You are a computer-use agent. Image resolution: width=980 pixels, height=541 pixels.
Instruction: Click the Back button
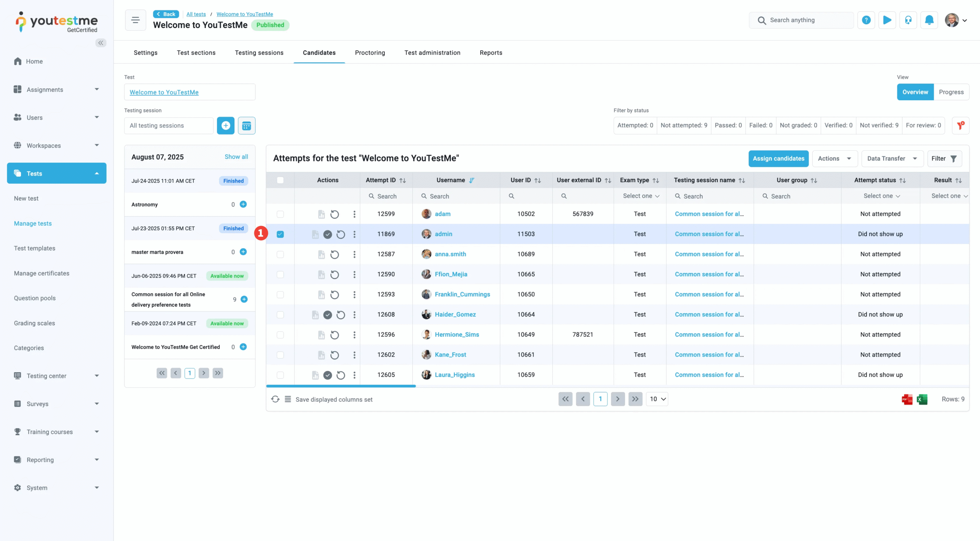click(166, 14)
